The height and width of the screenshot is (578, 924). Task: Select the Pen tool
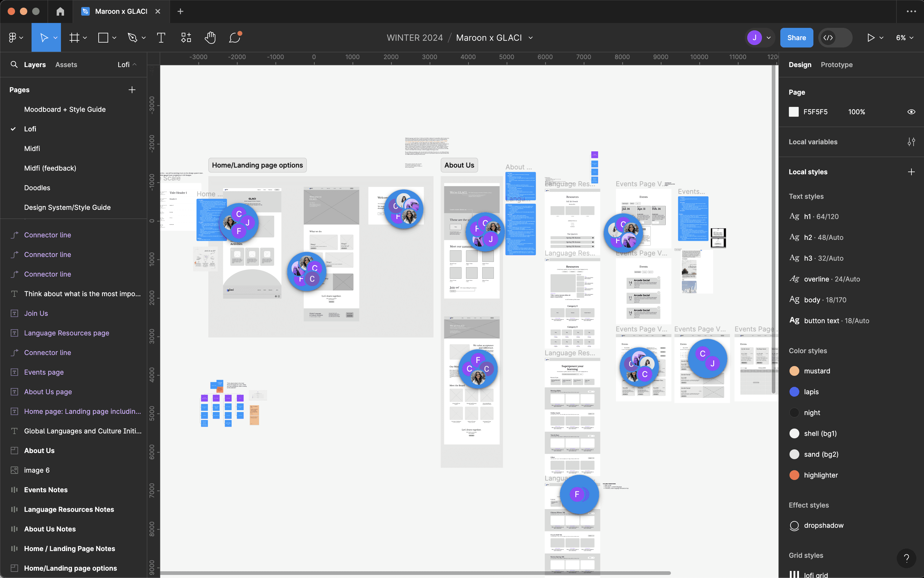pyautogui.click(x=132, y=37)
